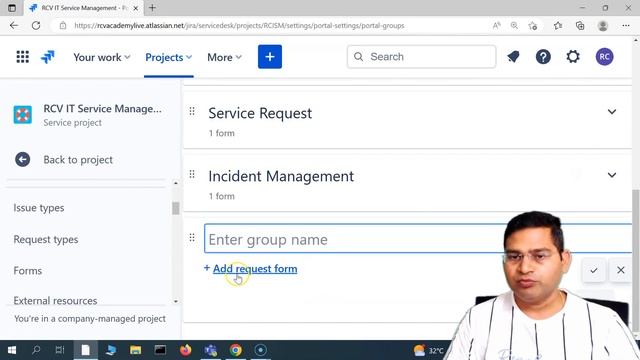Screen dimensions: 640x360
Task: Click the blue Create plus button
Action: pyautogui.click(x=270, y=57)
